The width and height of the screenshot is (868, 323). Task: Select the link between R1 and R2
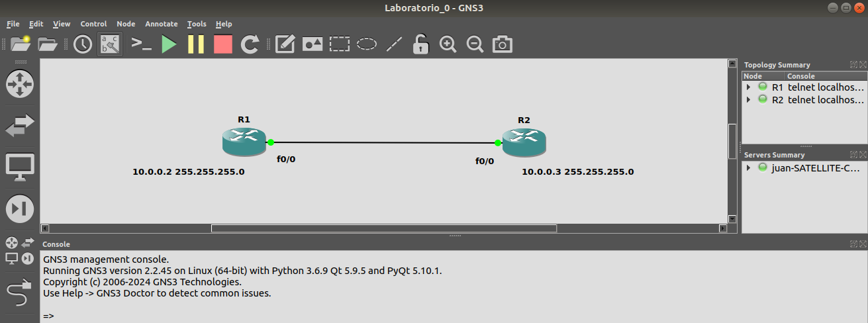click(x=384, y=142)
